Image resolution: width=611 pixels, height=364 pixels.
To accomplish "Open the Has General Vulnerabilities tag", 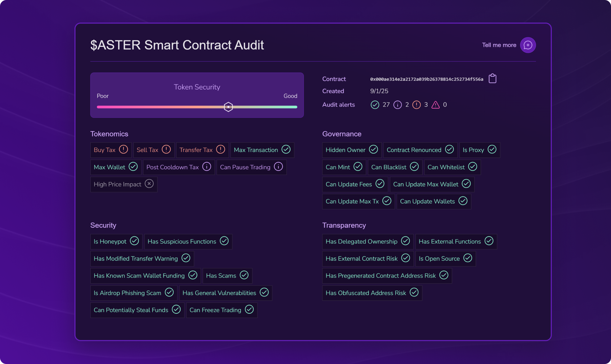I will point(225,293).
